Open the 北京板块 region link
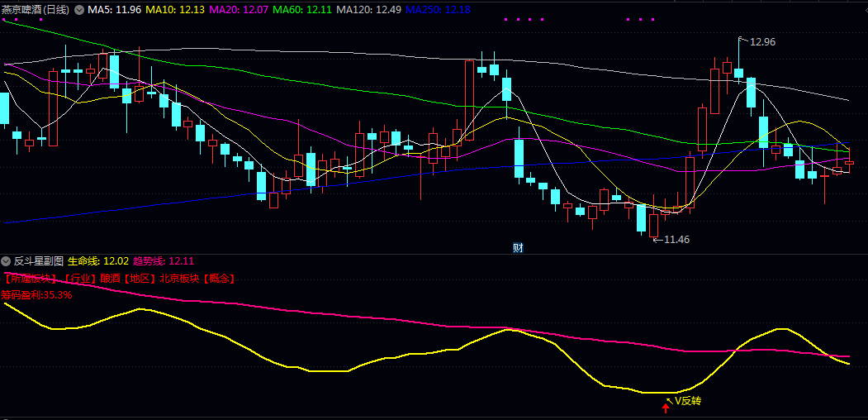868x420 pixels. coord(179,279)
